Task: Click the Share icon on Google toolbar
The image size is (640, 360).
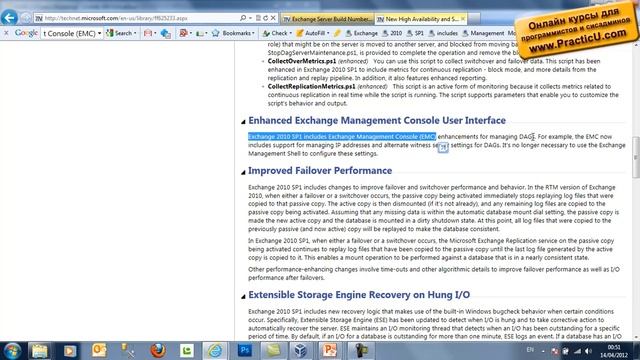Action: pos(165,33)
